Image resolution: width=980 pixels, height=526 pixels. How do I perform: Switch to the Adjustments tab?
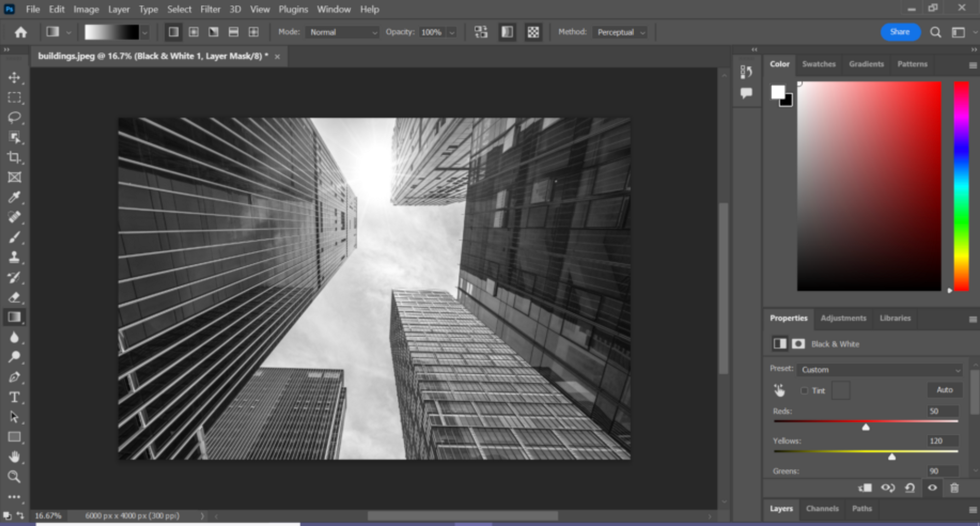click(x=843, y=318)
